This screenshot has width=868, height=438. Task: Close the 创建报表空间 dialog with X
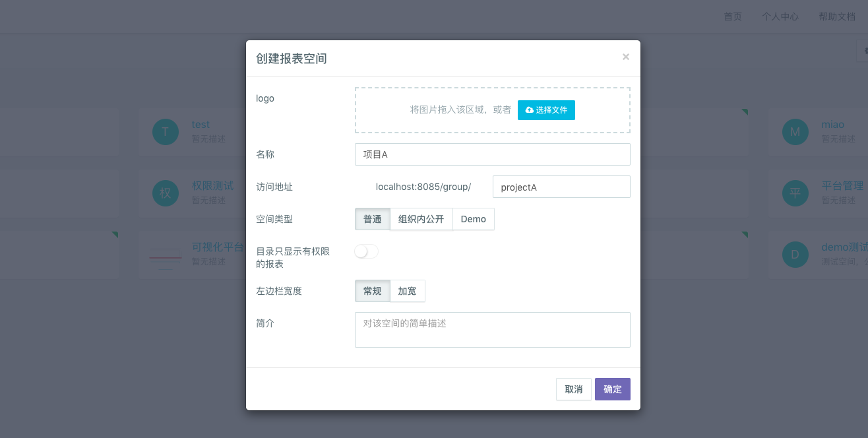pyautogui.click(x=625, y=57)
